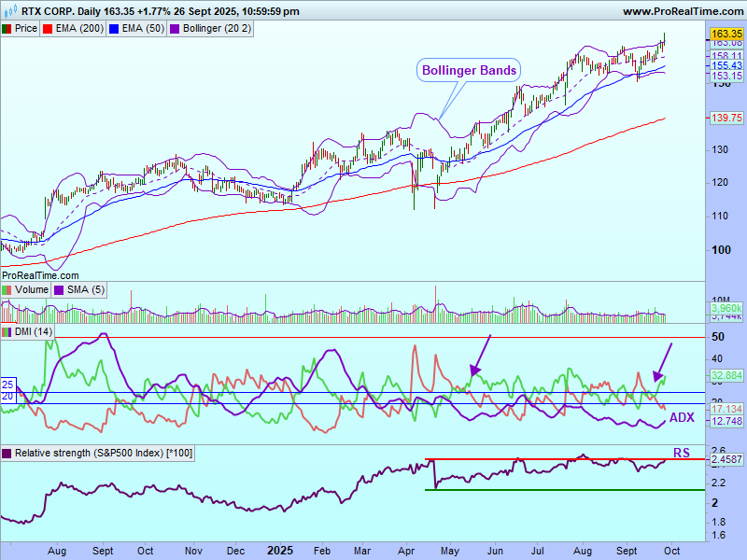Click the purple Bollinger (20 2) swatch
Image resolution: width=747 pixels, height=560 pixels.
(x=174, y=29)
